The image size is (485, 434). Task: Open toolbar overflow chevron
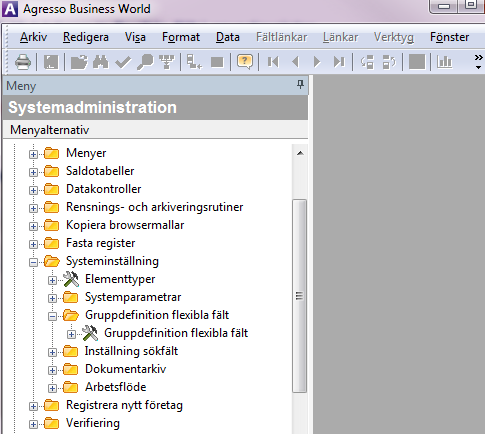tap(479, 62)
